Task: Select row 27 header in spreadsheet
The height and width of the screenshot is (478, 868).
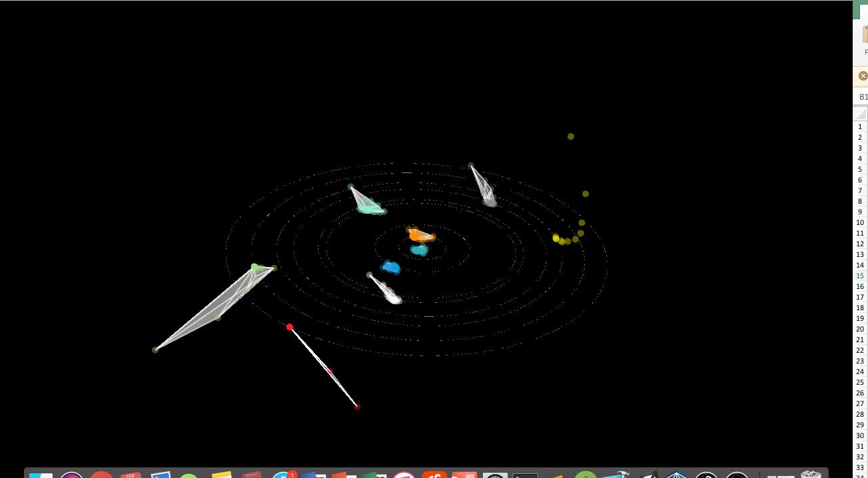Action: pyautogui.click(x=860, y=403)
